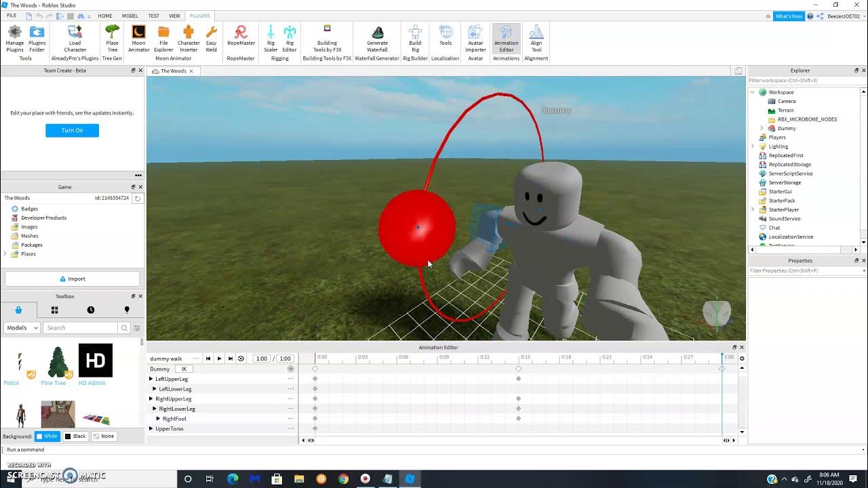Open Animation Editor settings gear
Screen dimensions: 868x488
[x=742, y=359]
